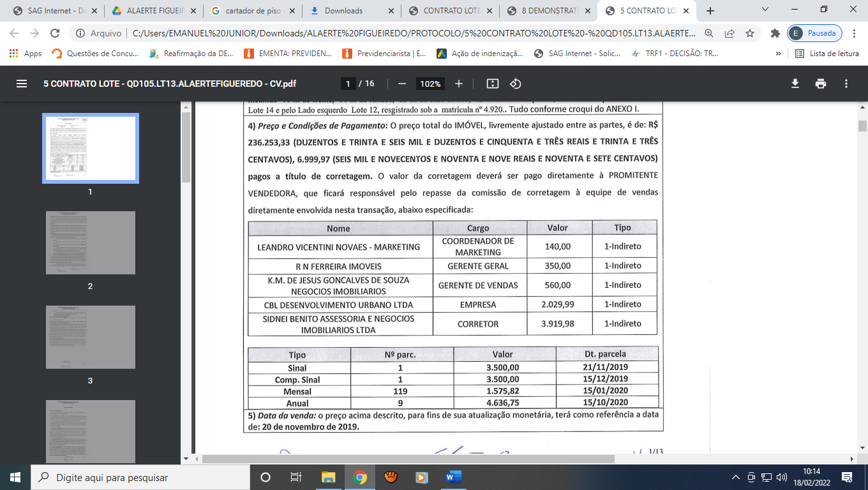868x490 pixels.
Task: Click the Windows taskbar search box
Action: tap(140, 477)
